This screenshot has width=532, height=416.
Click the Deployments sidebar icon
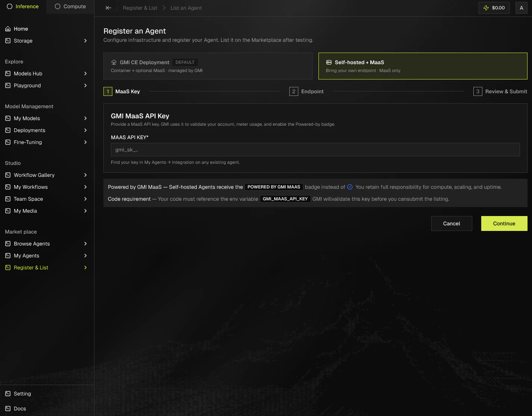[x=8, y=130]
